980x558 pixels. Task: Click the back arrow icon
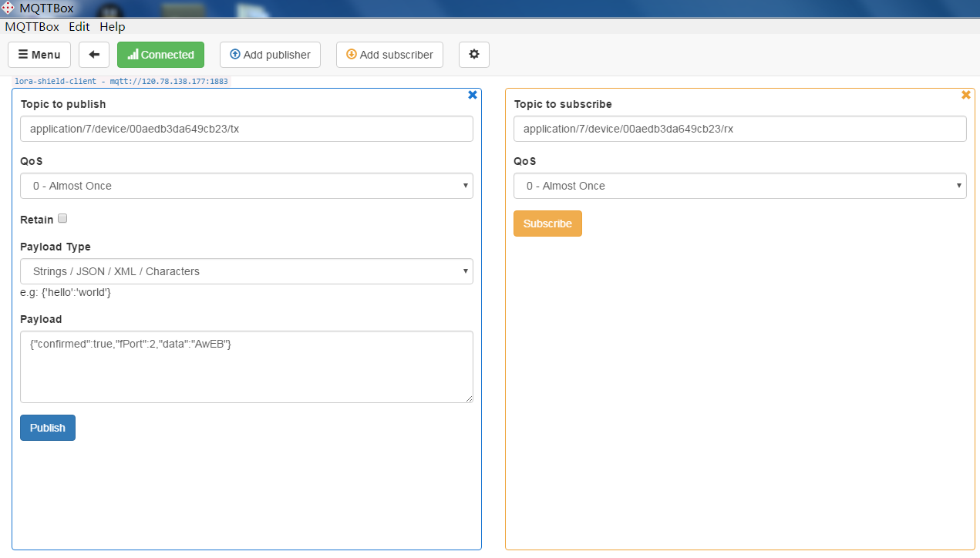94,55
